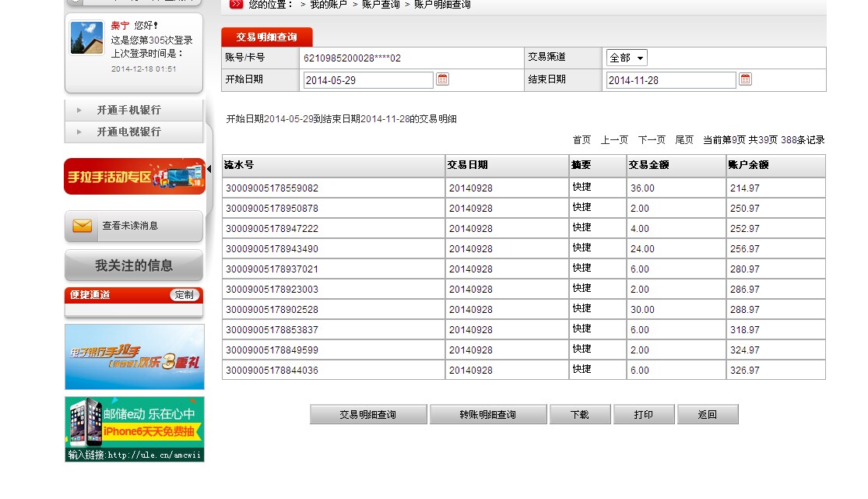Go to 下一页 of the records
The image size is (868, 499).
pos(652,140)
